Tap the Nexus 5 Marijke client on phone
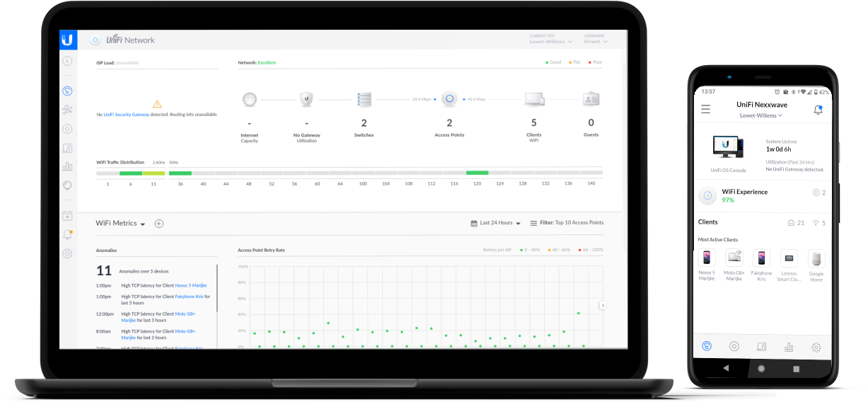Image resolution: width=868 pixels, height=402 pixels. coord(706,265)
